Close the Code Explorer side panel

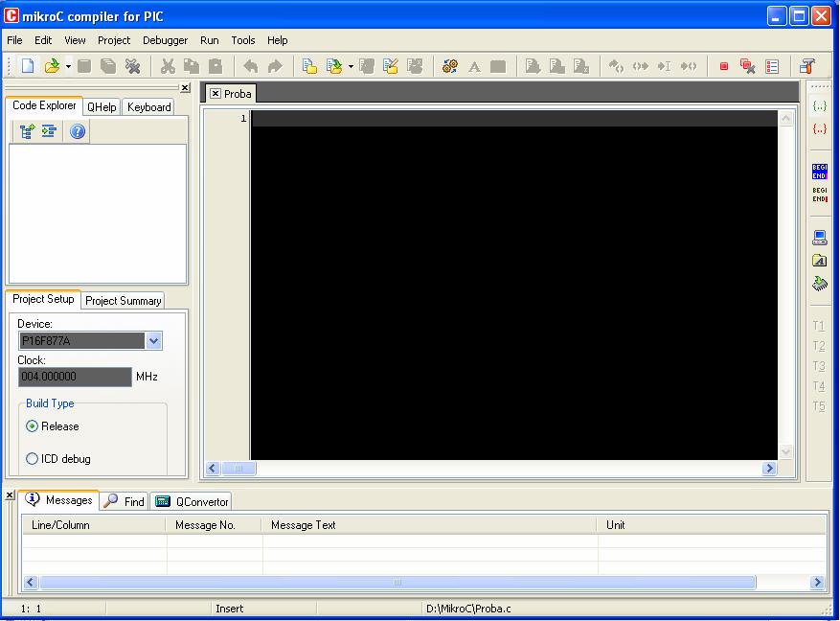pyautogui.click(x=185, y=88)
